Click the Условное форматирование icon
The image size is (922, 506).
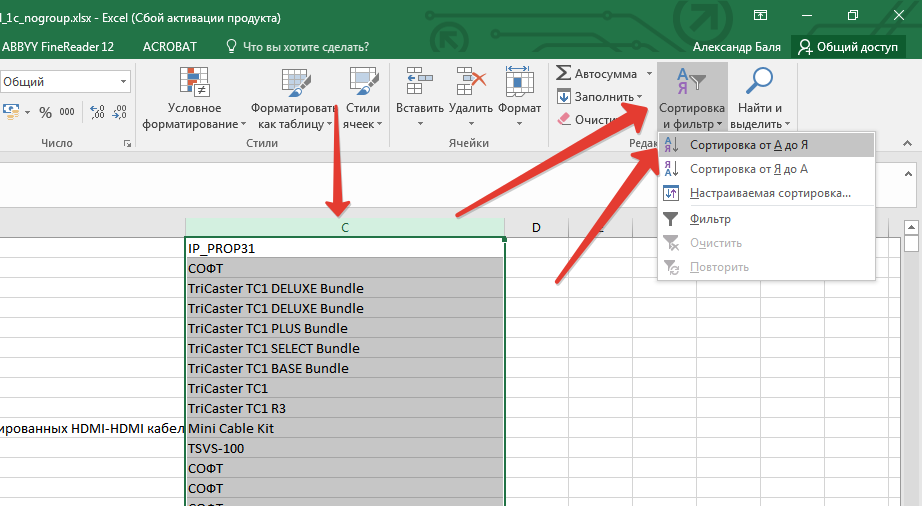point(194,82)
